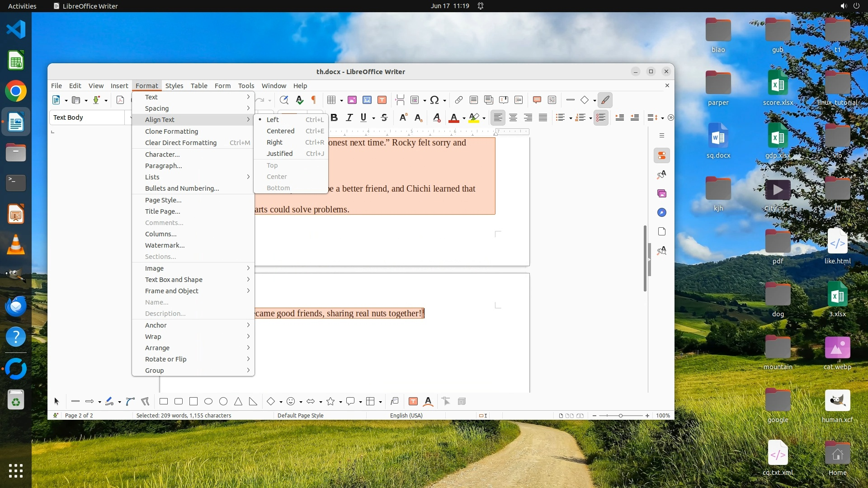Adjust the zoom slider handle
The width and height of the screenshot is (868, 488).
[x=620, y=416]
